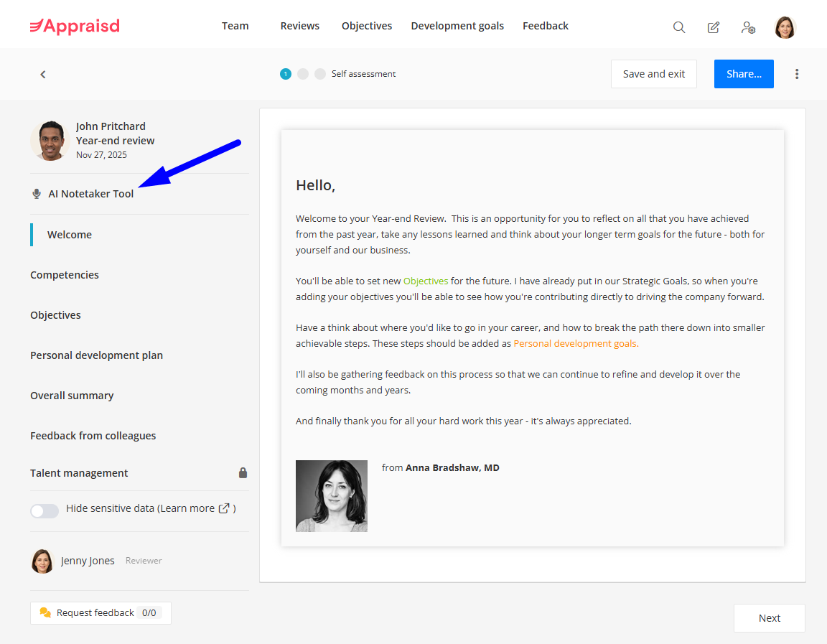Screen dimensions: 827x644
Task: Select step 1 in progress indicator
Action: pyautogui.click(x=286, y=74)
